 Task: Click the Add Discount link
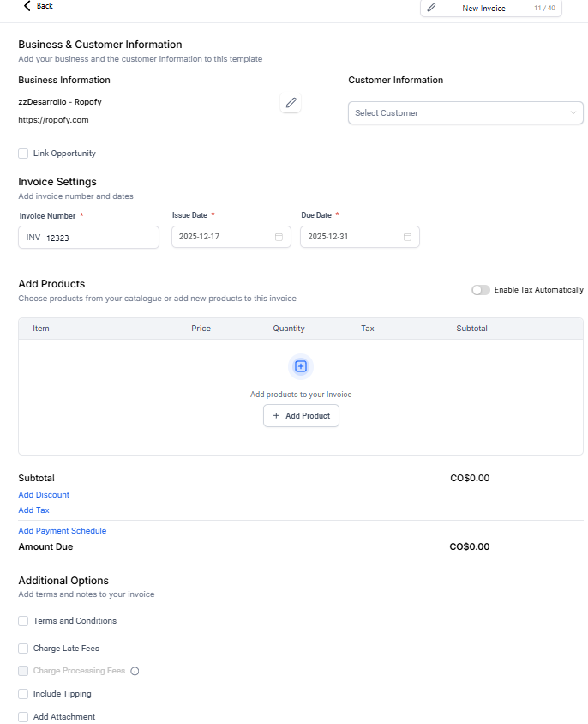[44, 495]
